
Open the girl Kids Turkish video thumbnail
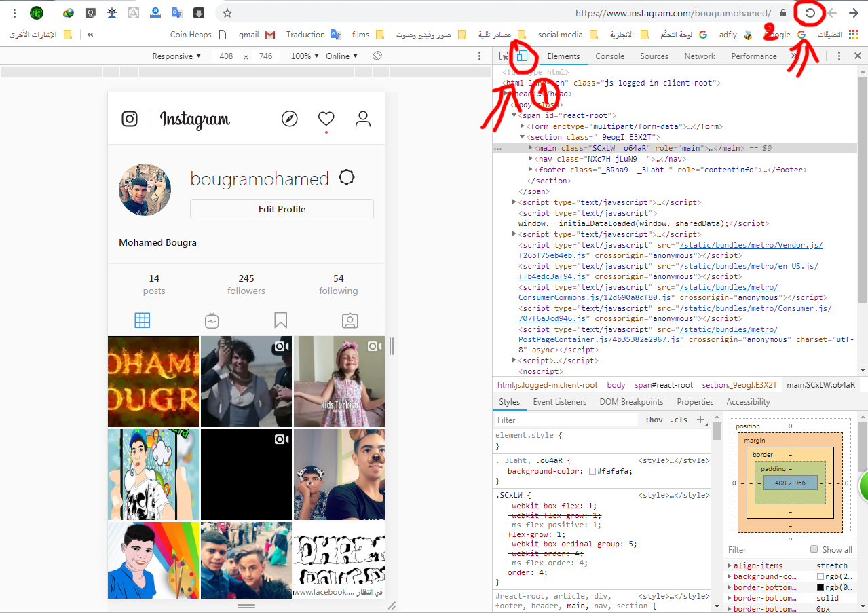click(339, 382)
